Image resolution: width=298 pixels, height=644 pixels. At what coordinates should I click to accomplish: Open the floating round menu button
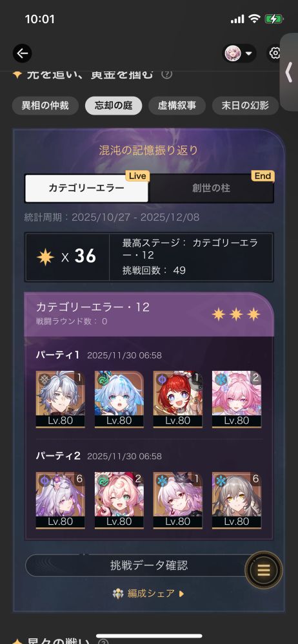263,570
